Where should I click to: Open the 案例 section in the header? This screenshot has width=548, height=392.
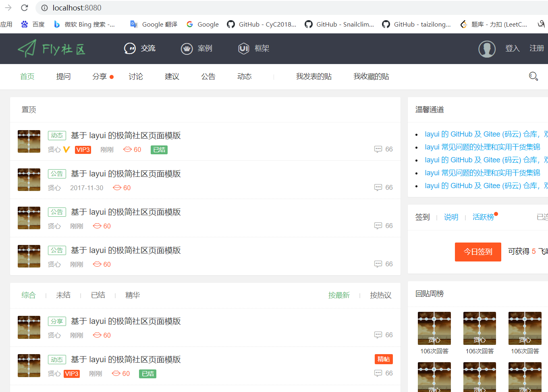pyautogui.click(x=196, y=48)
